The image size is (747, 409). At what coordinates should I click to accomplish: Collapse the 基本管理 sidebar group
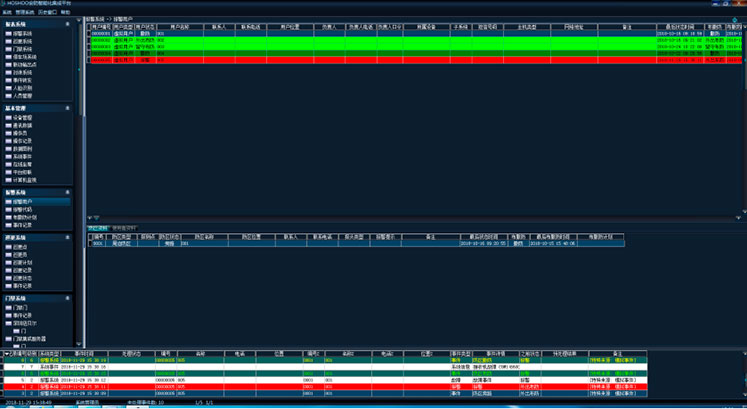68,107
